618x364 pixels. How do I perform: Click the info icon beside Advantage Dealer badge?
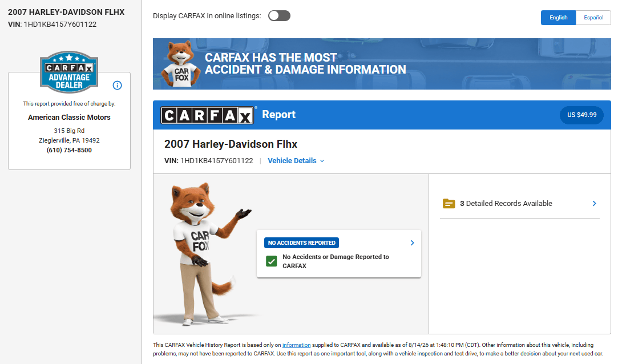[117, 85]
